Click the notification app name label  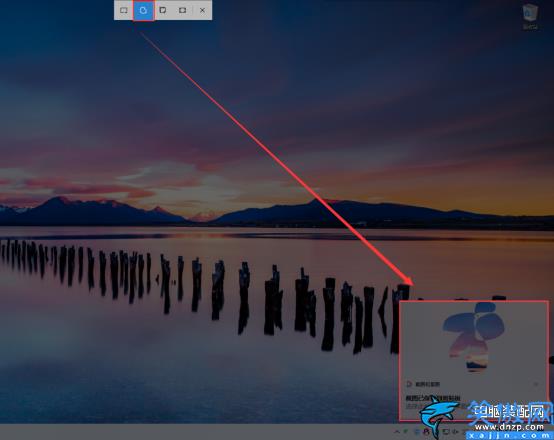click(x=428, y=384)
